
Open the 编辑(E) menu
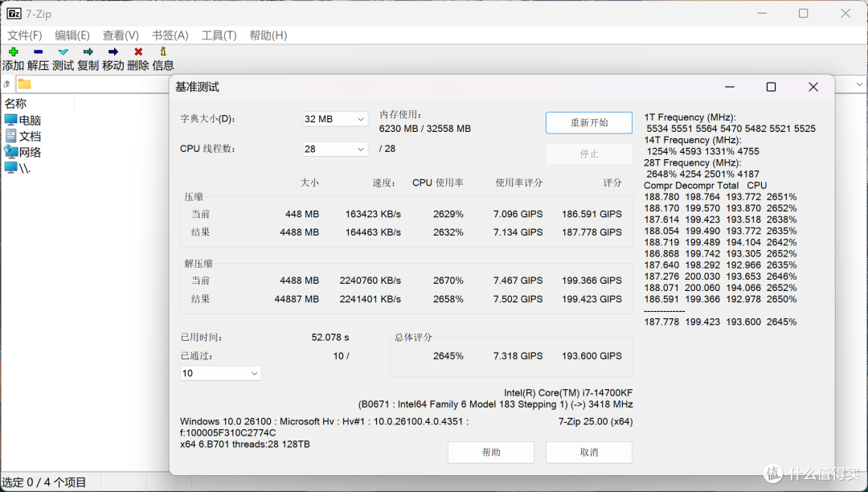pos(72,35)
